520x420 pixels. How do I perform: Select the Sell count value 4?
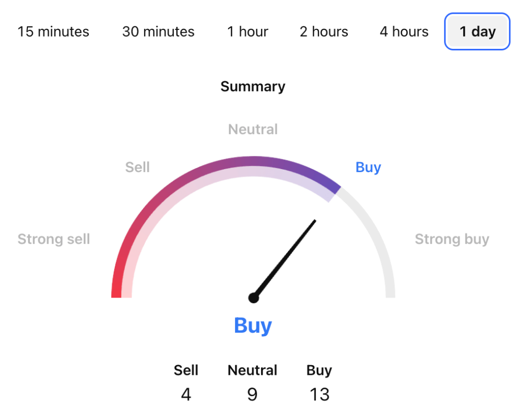(x=186, y=394)
